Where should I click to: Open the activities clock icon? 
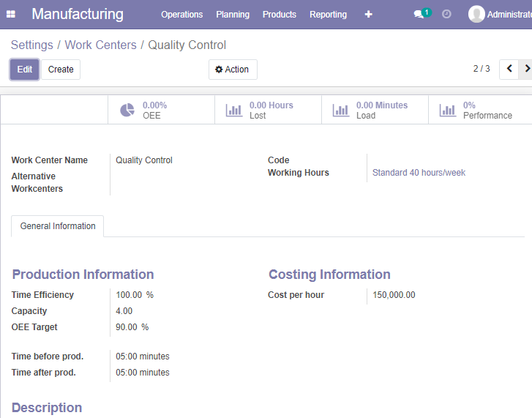[x=446, y=14]
